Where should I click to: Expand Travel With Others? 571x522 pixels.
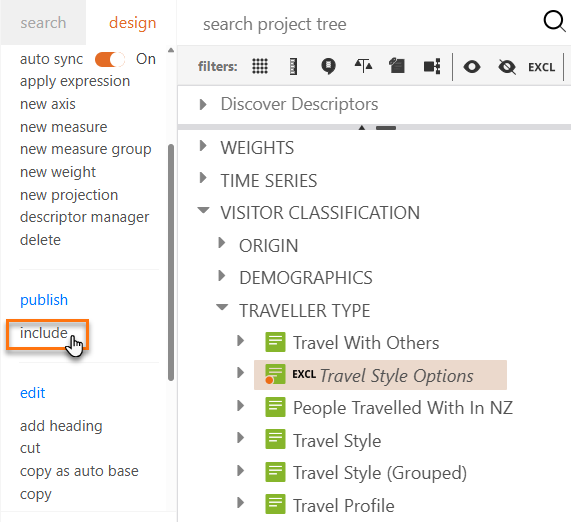point(240,341)
